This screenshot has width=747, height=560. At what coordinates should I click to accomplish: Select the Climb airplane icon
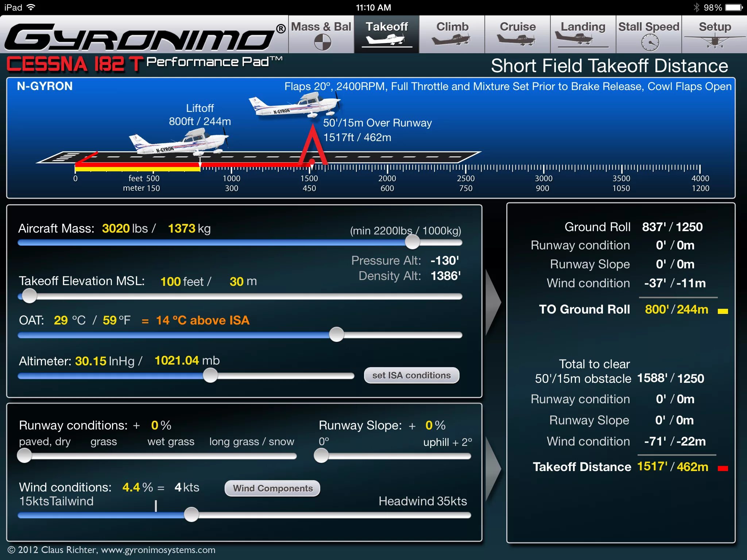(452, 39)
